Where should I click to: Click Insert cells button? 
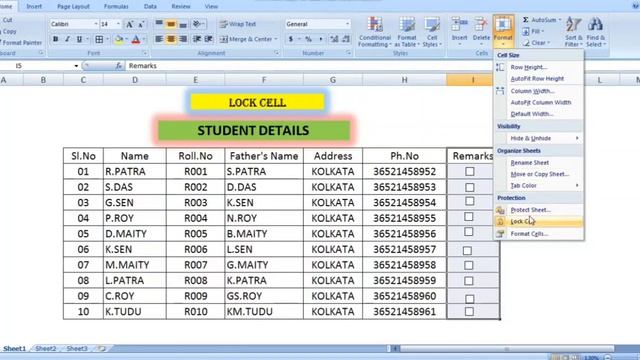(x=460, y=31)
